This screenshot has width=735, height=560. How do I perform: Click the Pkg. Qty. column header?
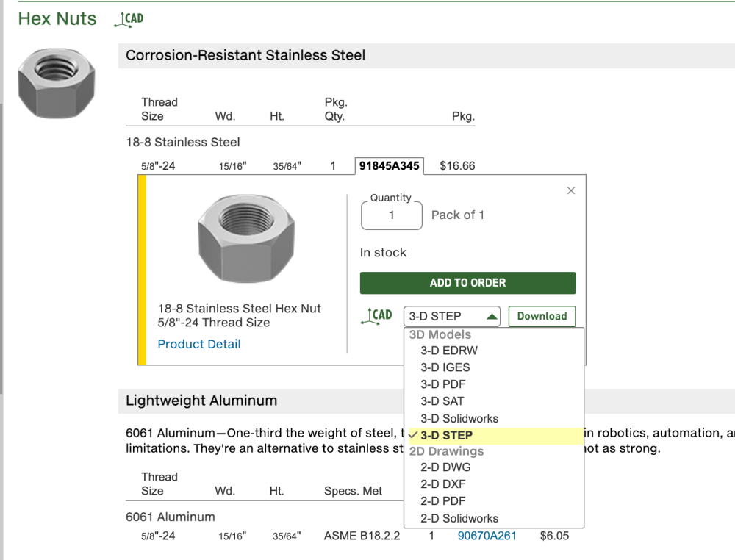[336, 110]
